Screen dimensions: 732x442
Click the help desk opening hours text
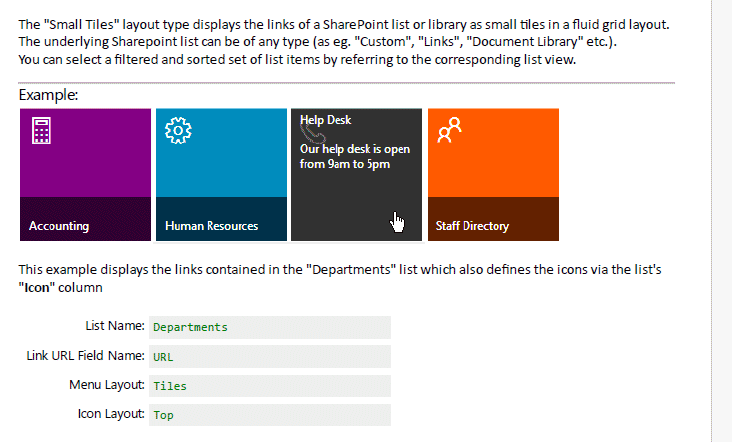coord(355,156)
